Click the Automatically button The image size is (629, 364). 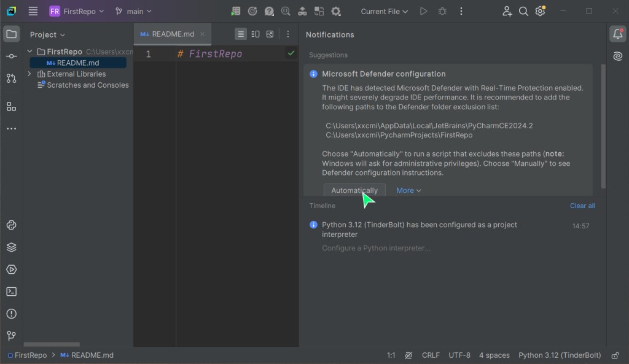pos(354,190)
